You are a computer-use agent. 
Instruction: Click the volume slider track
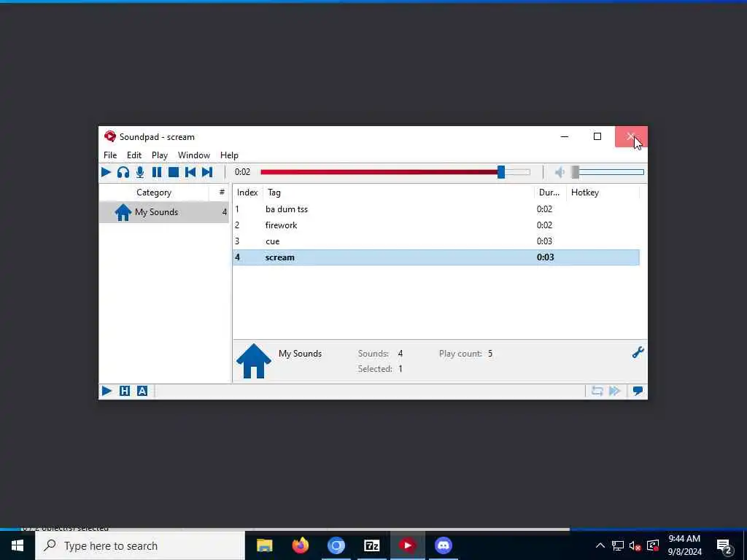[x=611, y=172]
